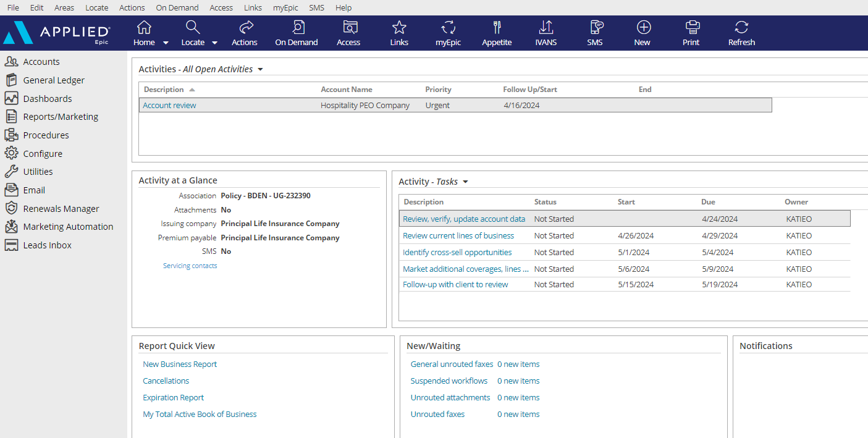
Task: Open the Activity Tasks view dropdown
Action: (465, 182)
